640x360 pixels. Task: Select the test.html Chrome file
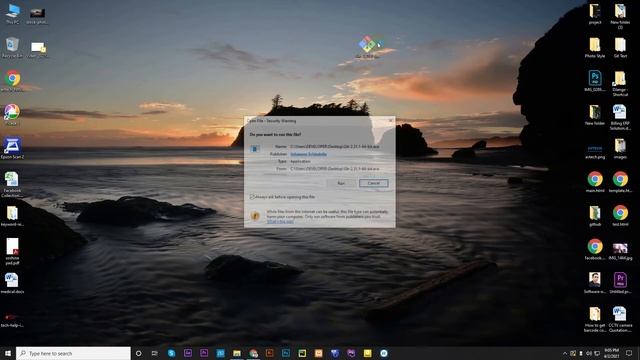click(620, 216)
